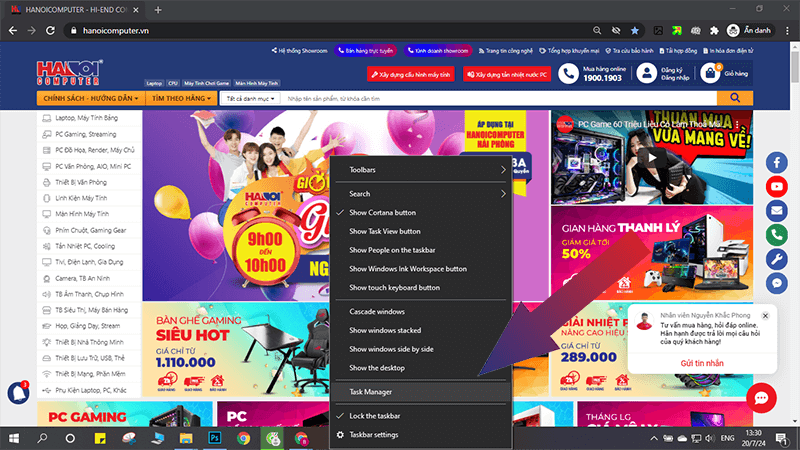The width and height of the screenshot is (800, 450).
Task: Click the Hanoi Computer logo
Action: [69, 72]
